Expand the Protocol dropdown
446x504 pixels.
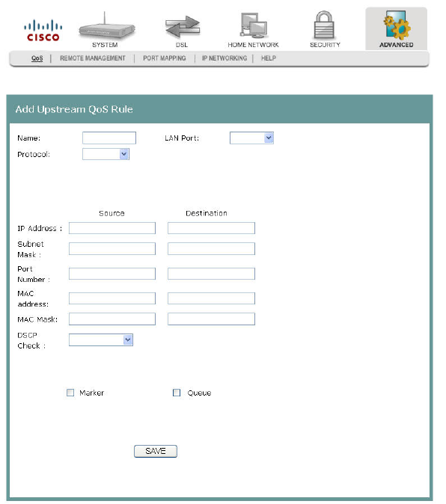(x=106, y=154)
